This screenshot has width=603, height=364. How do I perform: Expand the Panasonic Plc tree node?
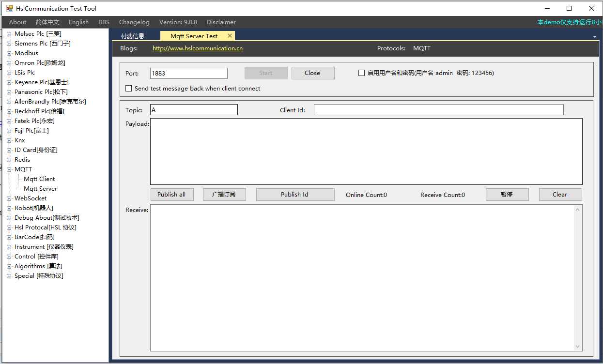click(9, 92)
